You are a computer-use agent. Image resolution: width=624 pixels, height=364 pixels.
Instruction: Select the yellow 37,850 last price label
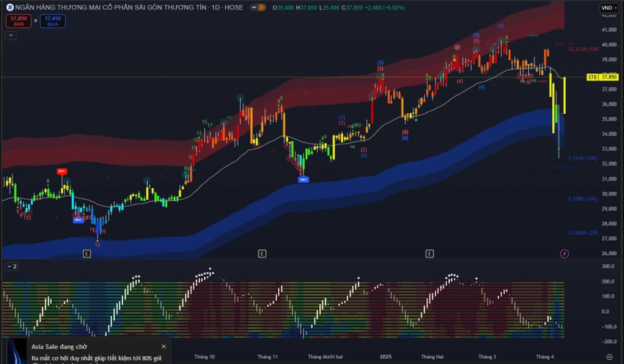point(608,77)
